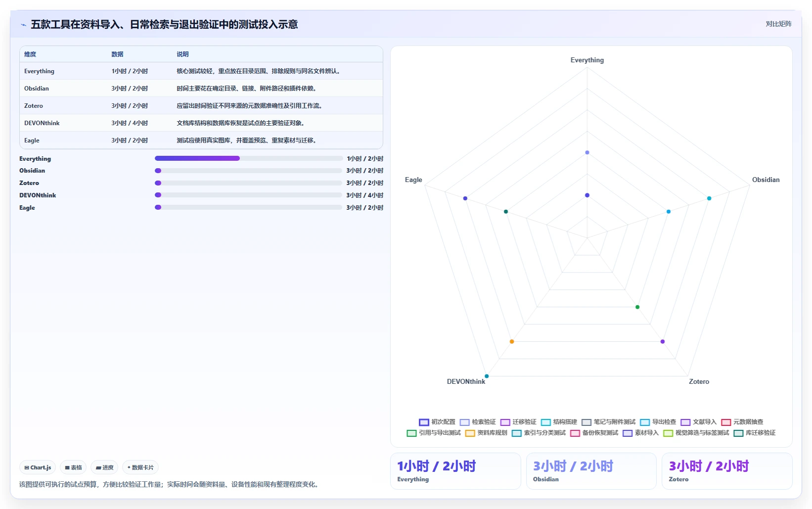Click the light purple point on Everything axis

click(587, 152)
